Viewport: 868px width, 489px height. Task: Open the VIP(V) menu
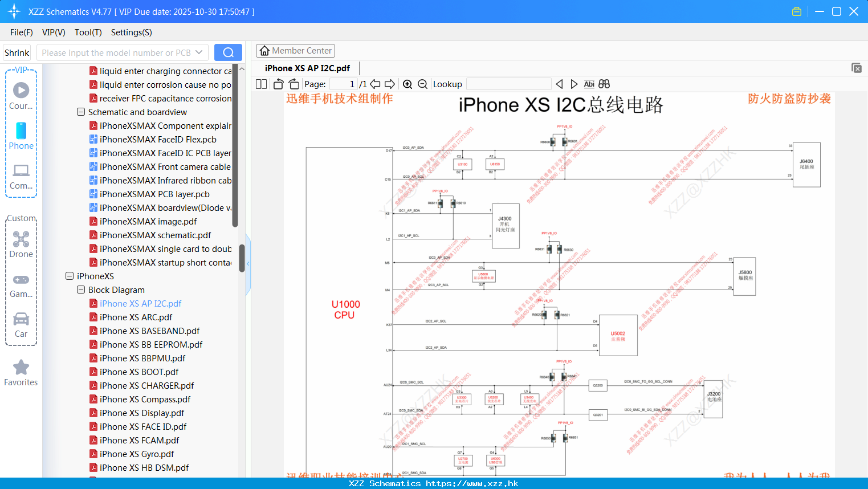click(54, 32)
